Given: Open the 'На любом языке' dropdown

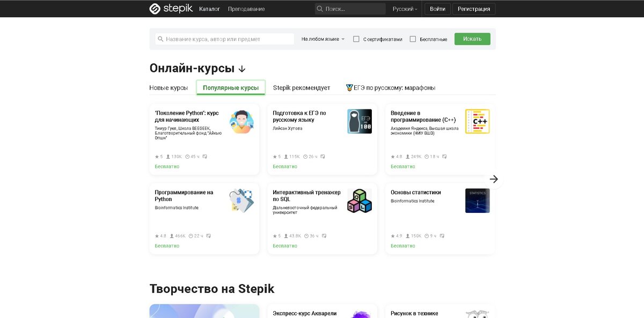Looking at the screenshot, I should point(323,39).
